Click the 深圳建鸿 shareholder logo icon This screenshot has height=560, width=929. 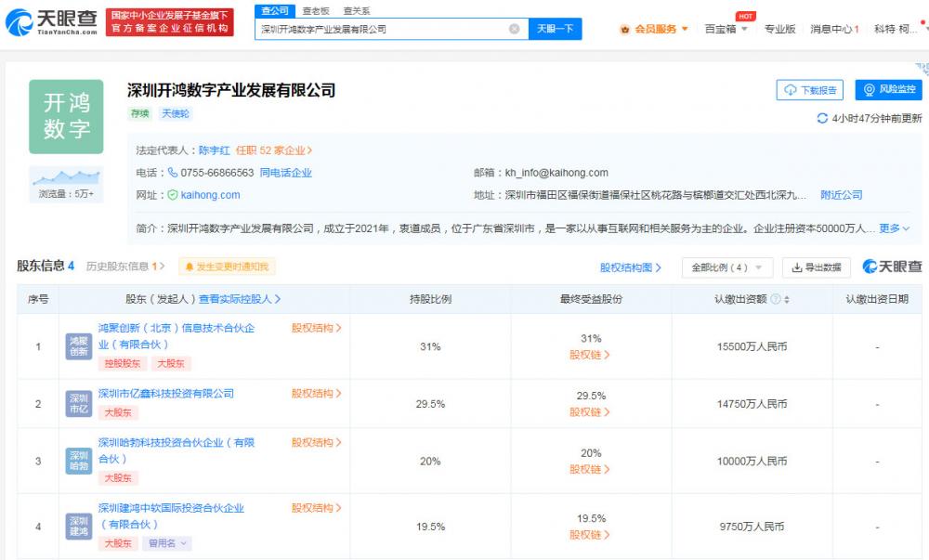(x=78, y=527)
